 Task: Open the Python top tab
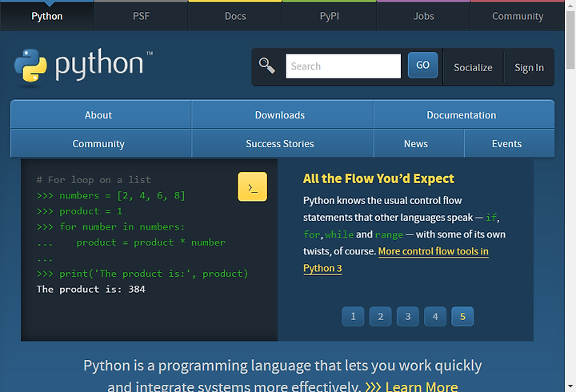tap(46, 16)
